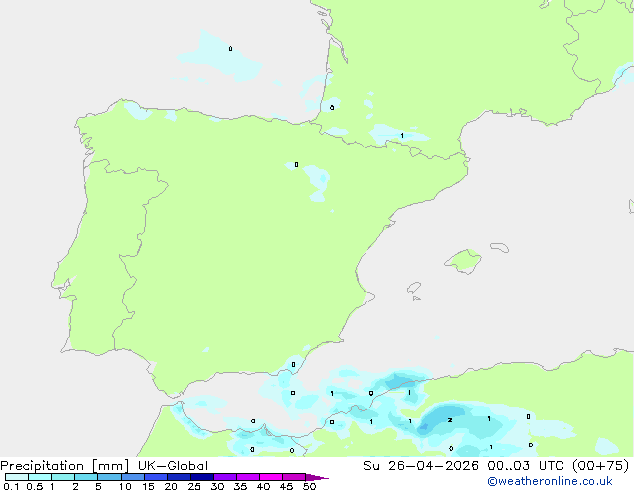Click the 5–10 mm legend color box
This screenshot has height=490, width=634.
coord(109,477)
